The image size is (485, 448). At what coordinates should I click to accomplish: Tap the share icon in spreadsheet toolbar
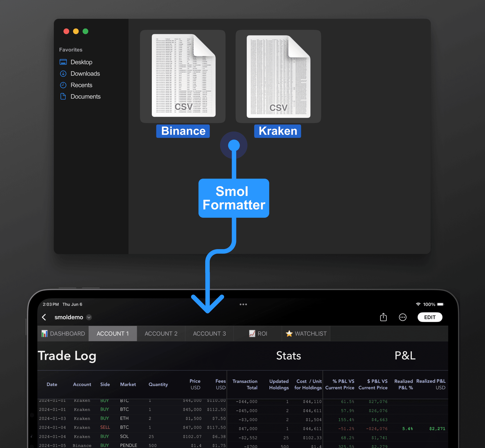(x=383, y=317)
